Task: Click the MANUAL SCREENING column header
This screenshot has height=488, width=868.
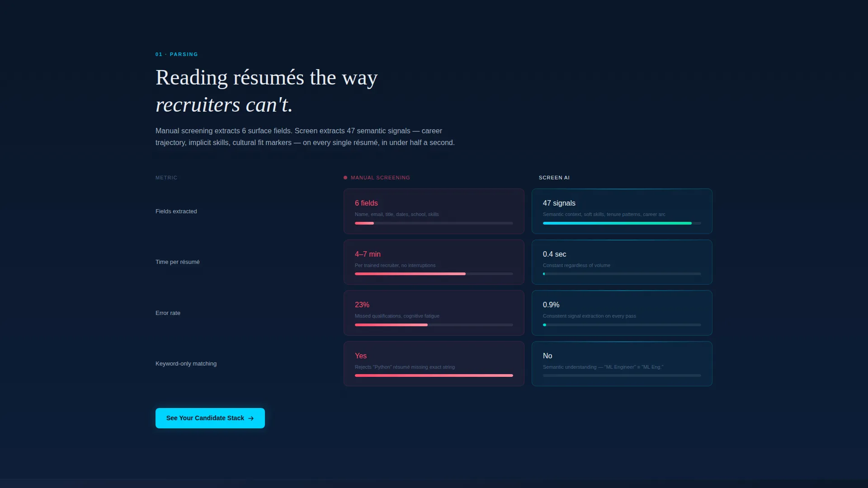Action: click(x=380, y=178)
